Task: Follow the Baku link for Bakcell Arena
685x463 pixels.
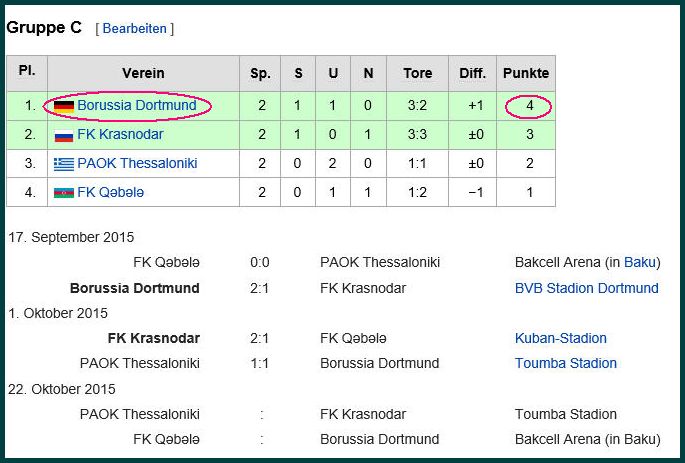Action: (640, 262)
